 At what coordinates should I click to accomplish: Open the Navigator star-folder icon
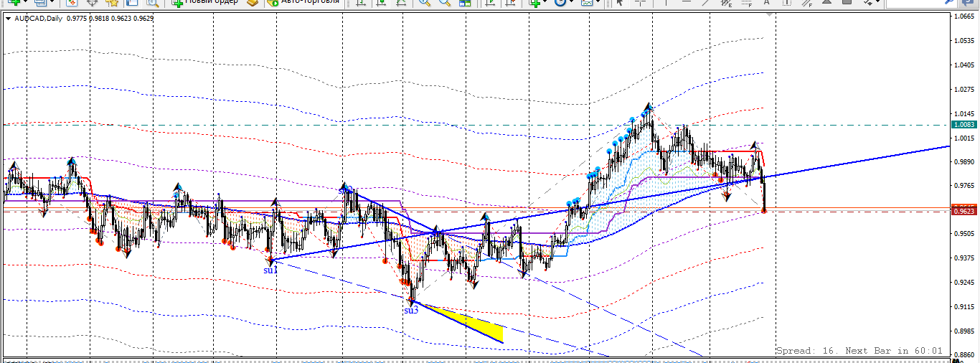(112, 3)
